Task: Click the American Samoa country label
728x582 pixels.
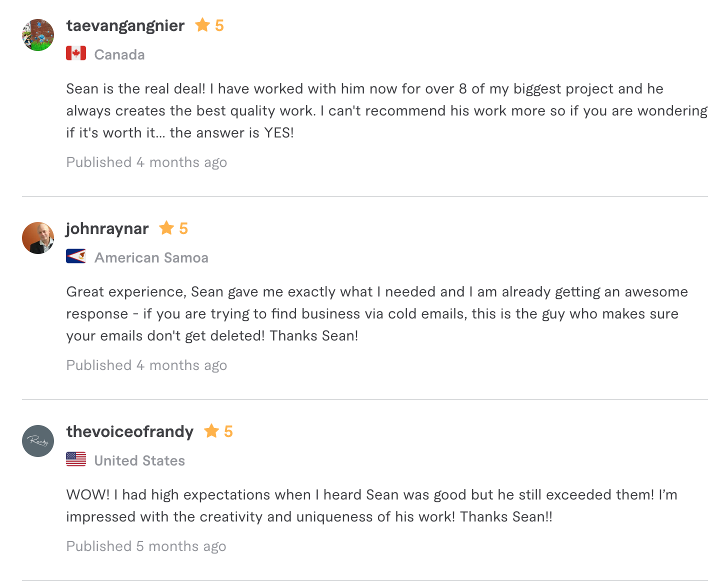Action: click(151, 257)
